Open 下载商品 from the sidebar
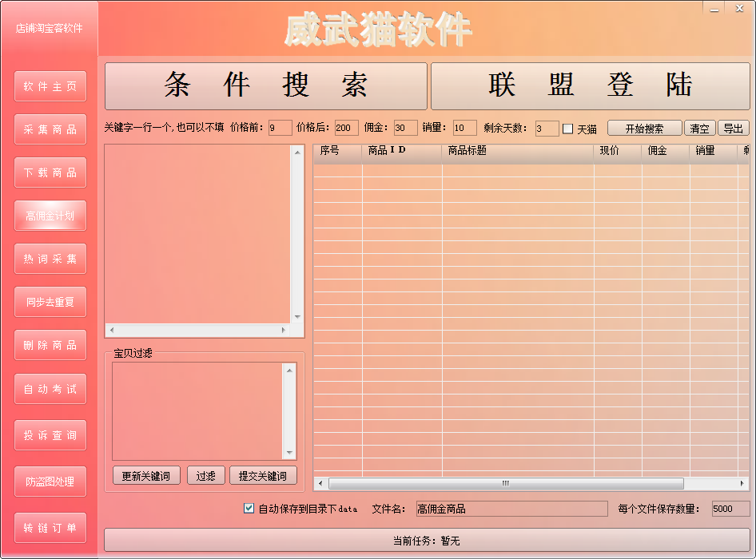This screenshot has height=559, width=756. pos(50,172)
